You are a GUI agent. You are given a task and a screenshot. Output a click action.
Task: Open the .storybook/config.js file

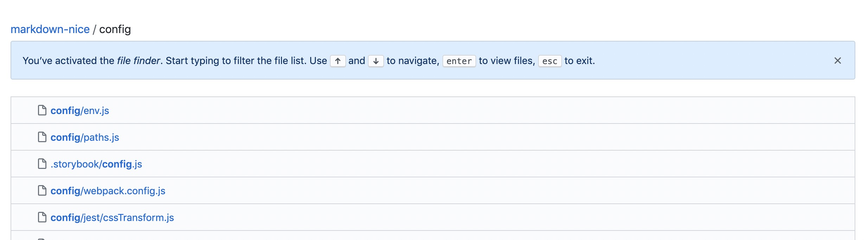coord(96,164)
